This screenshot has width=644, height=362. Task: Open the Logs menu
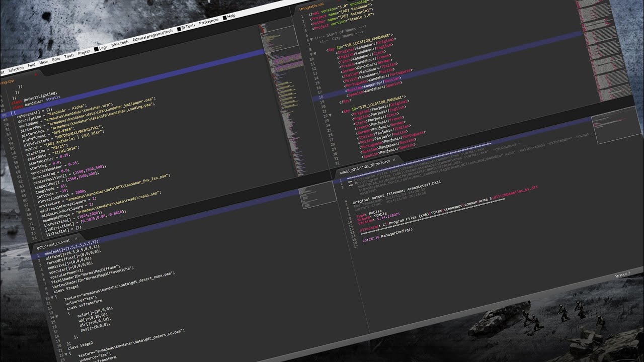pyautogui.click(x=101, y=48)
